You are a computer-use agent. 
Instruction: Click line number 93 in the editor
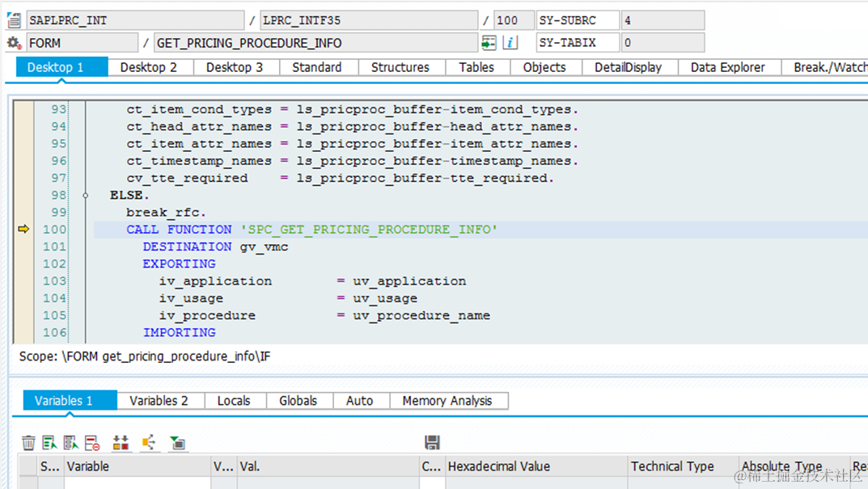tap(59, 110)
